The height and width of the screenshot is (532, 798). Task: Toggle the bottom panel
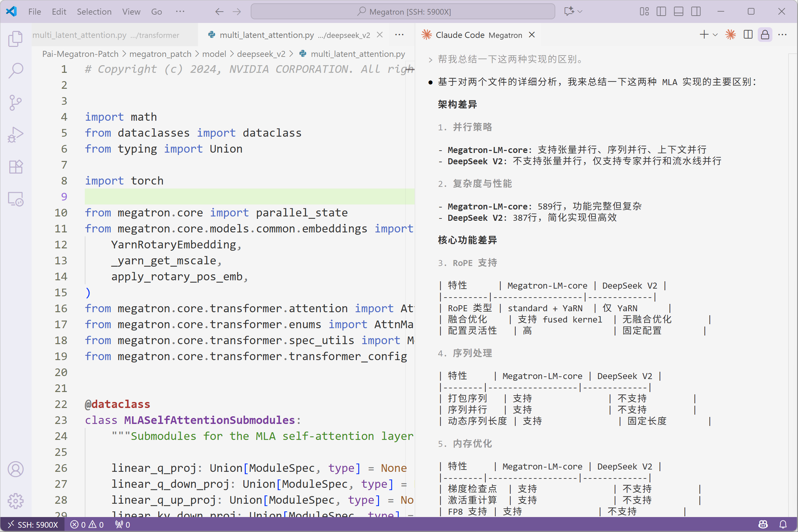(x=679, y=12)
